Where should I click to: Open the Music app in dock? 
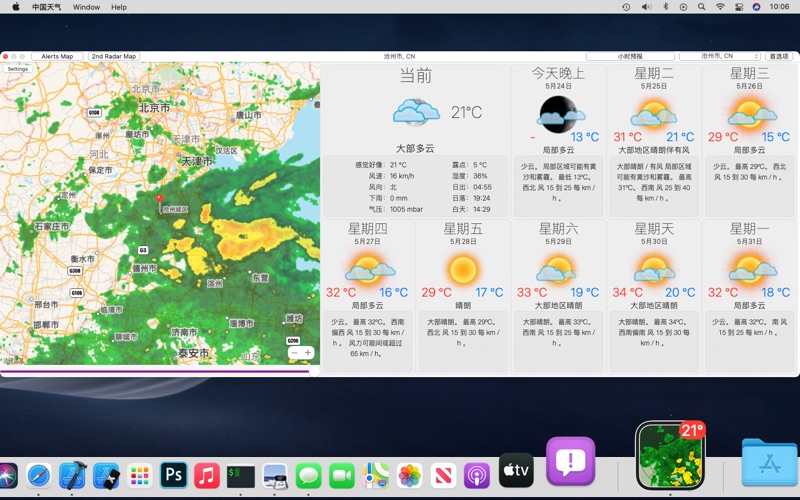(207, 475)
